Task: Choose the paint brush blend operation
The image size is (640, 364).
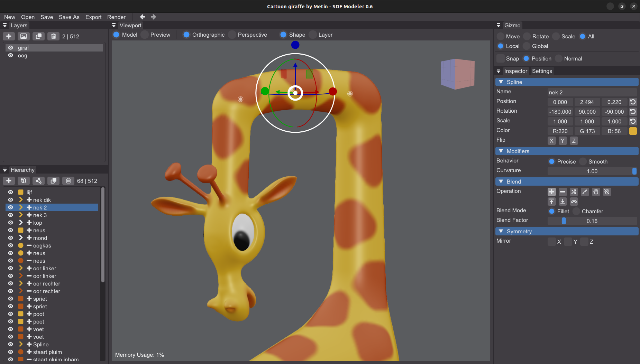Action: click(585, 192)
